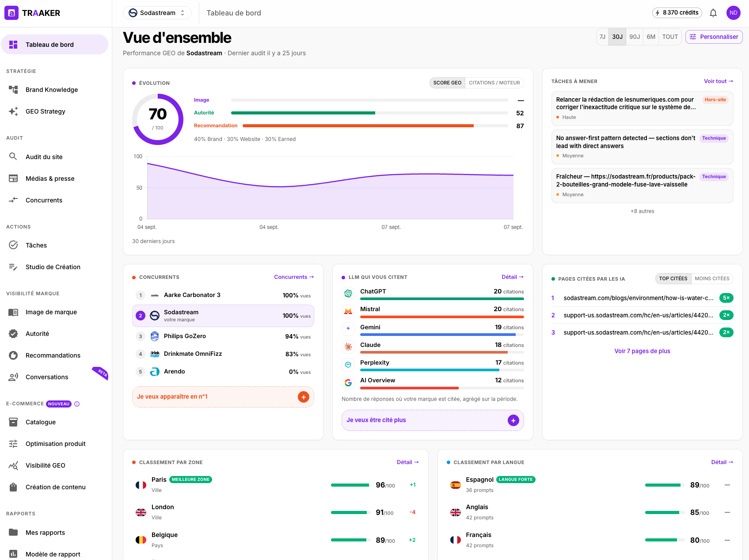This screenshot has height=560, width=749.
Task: Click '+8 autres' tasks text
Action: (x=642, y=211)
